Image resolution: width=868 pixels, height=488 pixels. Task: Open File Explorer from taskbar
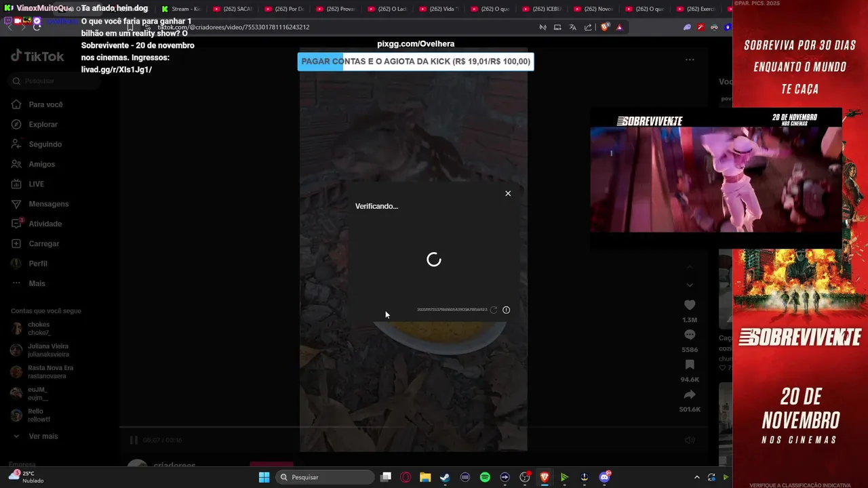pos(425,477)
